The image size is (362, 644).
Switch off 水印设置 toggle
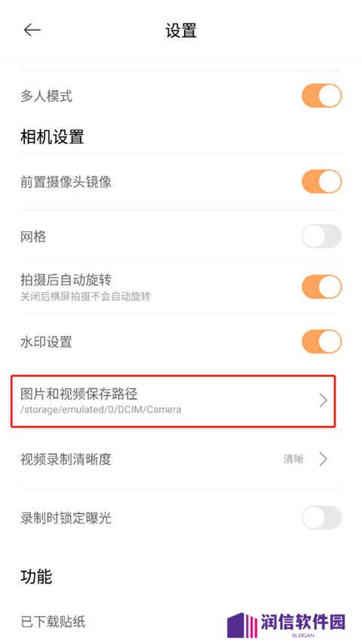click(x=322, y=342)
